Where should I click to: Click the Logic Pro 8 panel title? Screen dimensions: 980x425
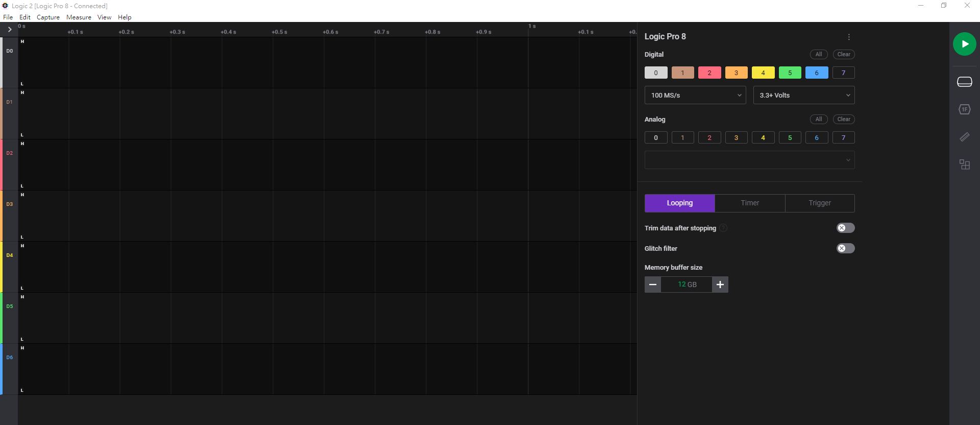[665, 37]
